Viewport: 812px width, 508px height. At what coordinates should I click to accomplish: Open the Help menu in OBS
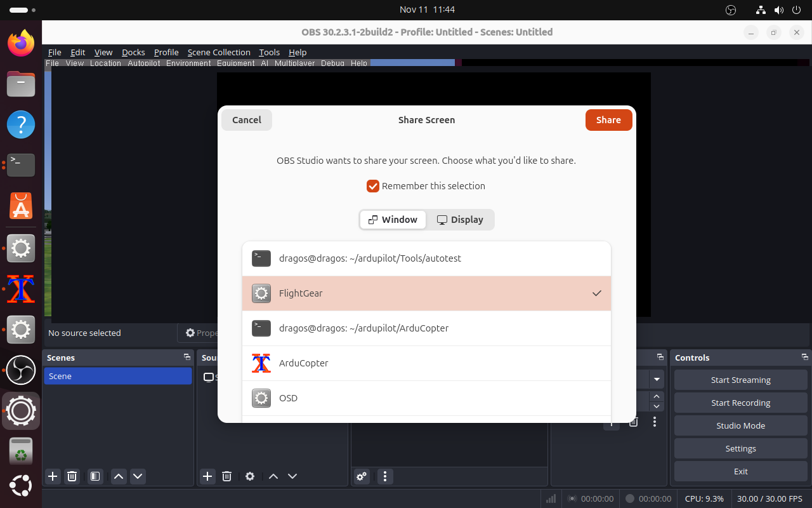pyautogui.click(x=298, y=52)
